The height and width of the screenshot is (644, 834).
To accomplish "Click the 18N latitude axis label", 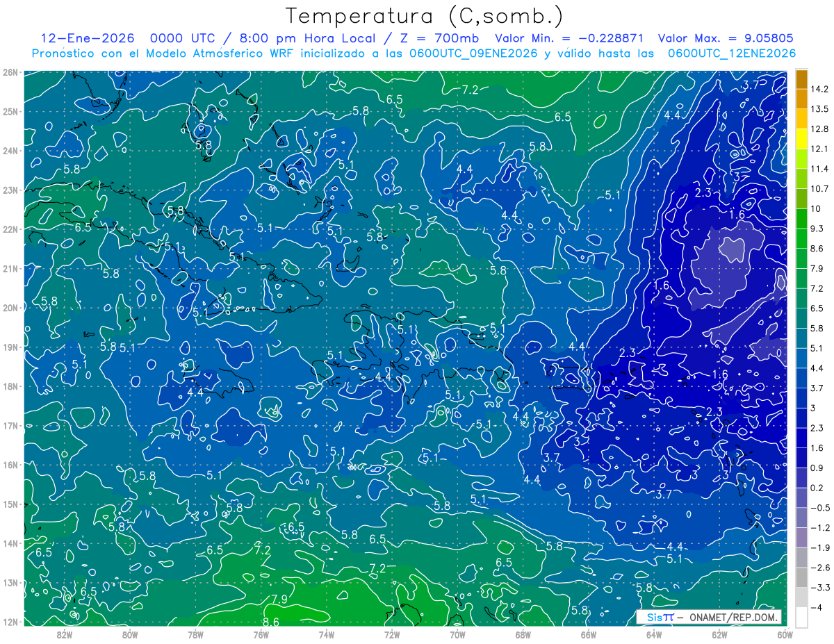I will pyautogui.click(x=10, y=386).
